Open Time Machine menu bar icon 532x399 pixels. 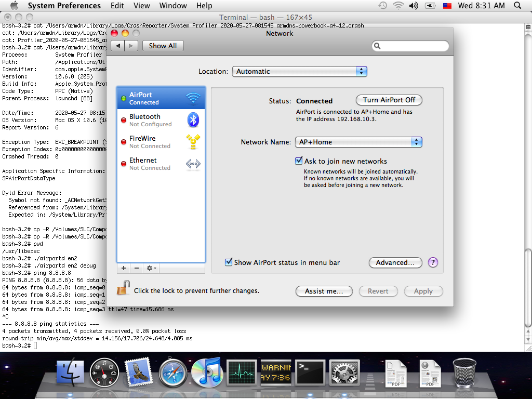382,5
